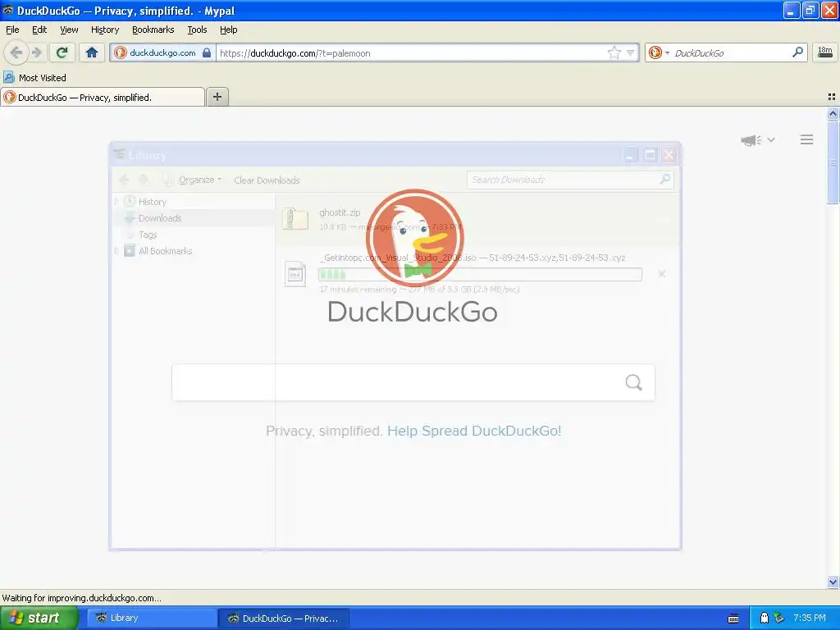Minimize the Mypal browser window
The image size is (840, 630).
coord(792,10)
